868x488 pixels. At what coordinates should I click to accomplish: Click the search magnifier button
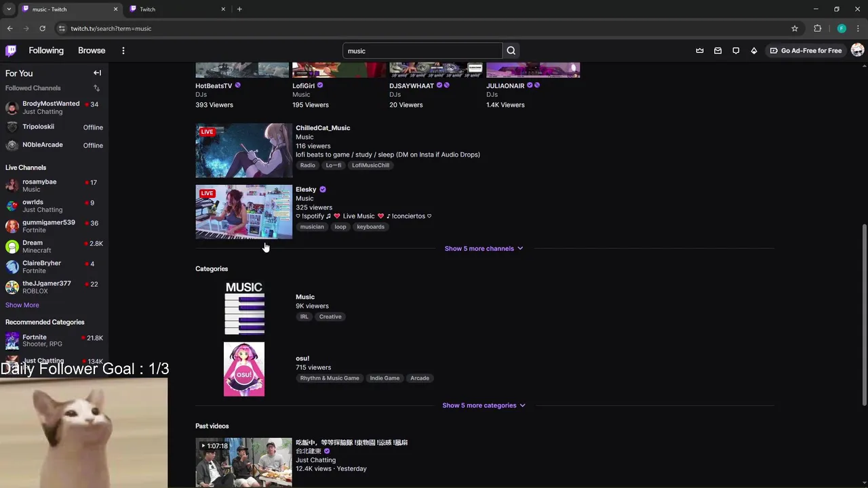coord(511,51)
